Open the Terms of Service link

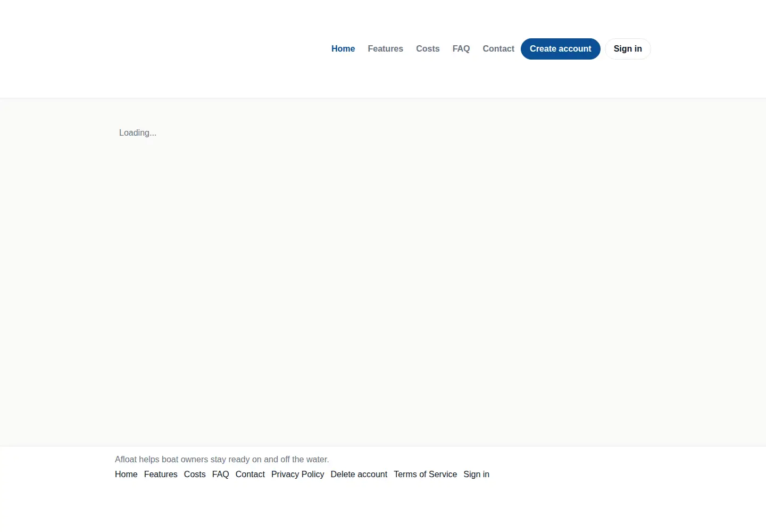pos(426,475)
